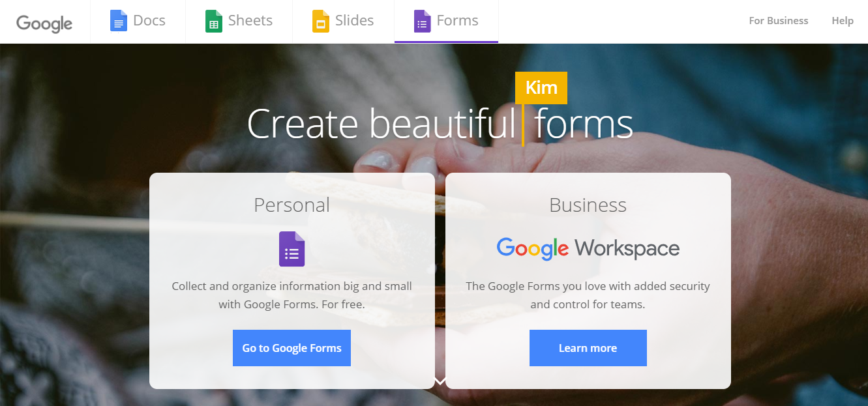Switch to the Docs tab
This screenshot has height=406, width=868.
pyautogui.click(x=138, y=20)
